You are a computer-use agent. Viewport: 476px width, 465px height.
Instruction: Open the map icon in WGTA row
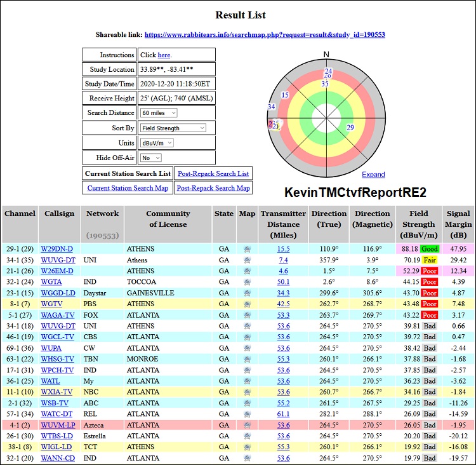click(247, 282)
